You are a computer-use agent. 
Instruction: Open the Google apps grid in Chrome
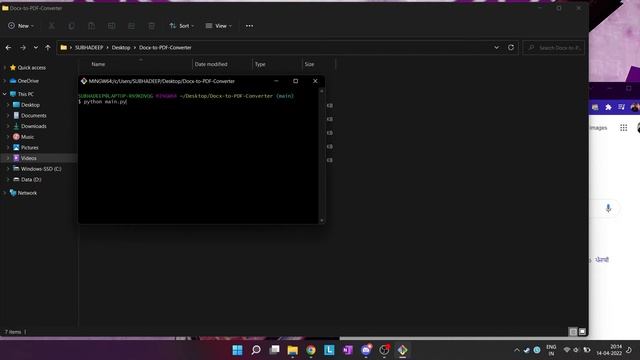(x=624, y=128)
